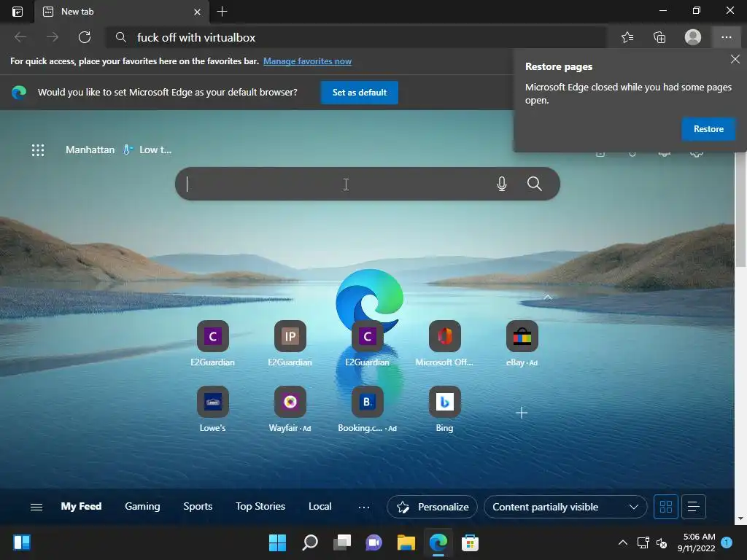Open the Favorites star icon

pyautogui.click(x=627, y=37)
